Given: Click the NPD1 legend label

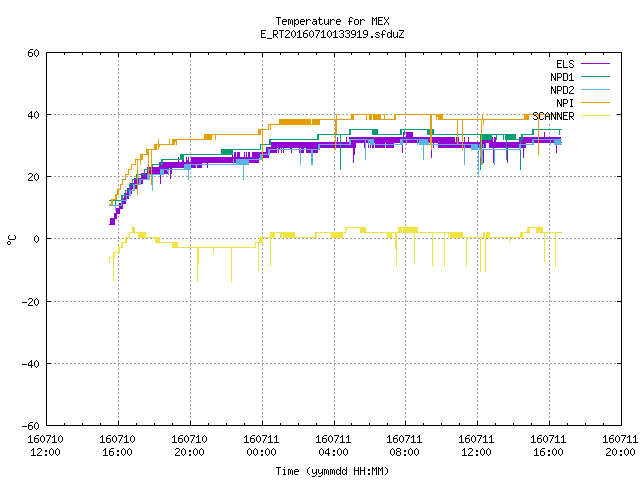Looking at the screenshot, I should 562,77.
